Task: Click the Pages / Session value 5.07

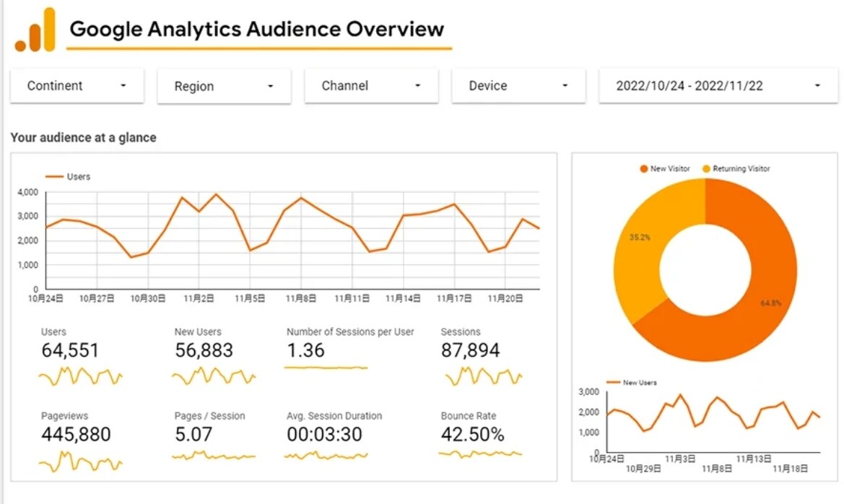Action: tap(193, 435)
